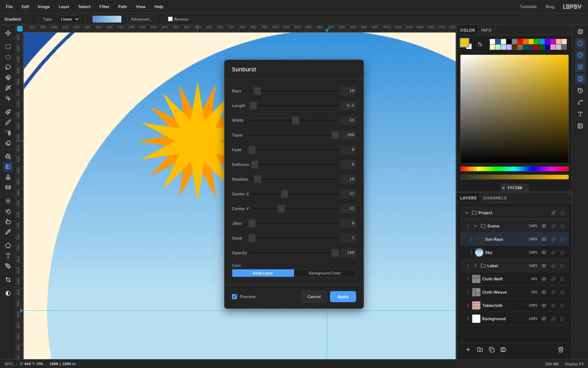Open the gradient preview picker
Screen dimensions: 588x368
click(x=107, y=19)
